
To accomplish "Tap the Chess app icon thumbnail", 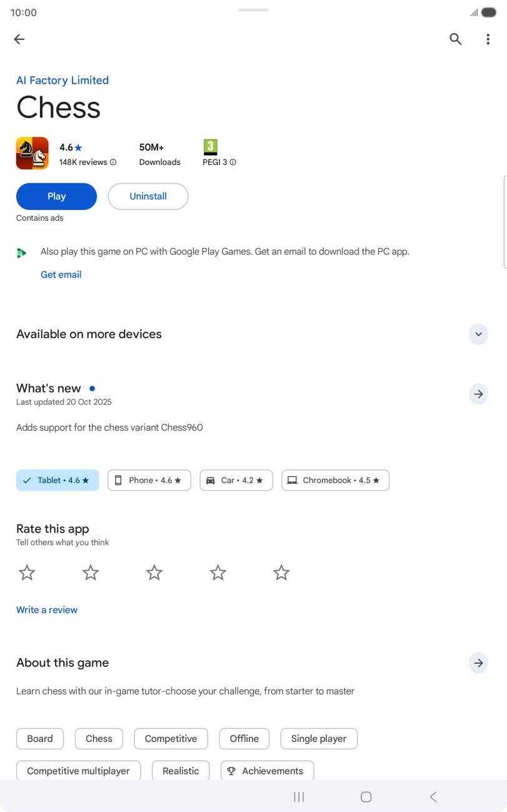I will click(33, 153).
